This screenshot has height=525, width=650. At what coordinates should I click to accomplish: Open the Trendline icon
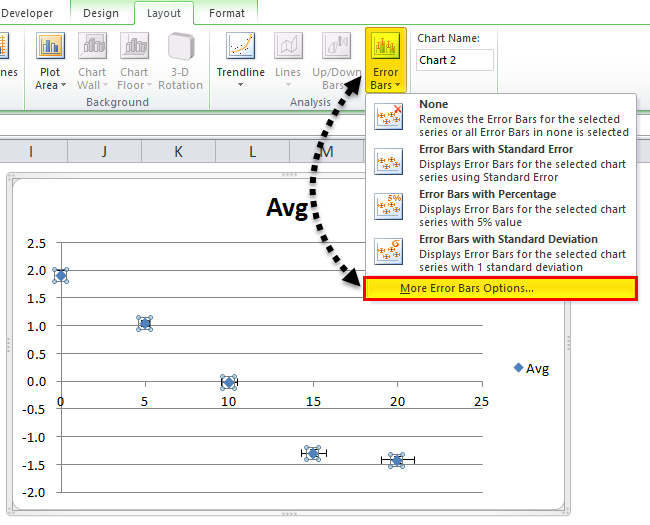click(x=240, y=45)
